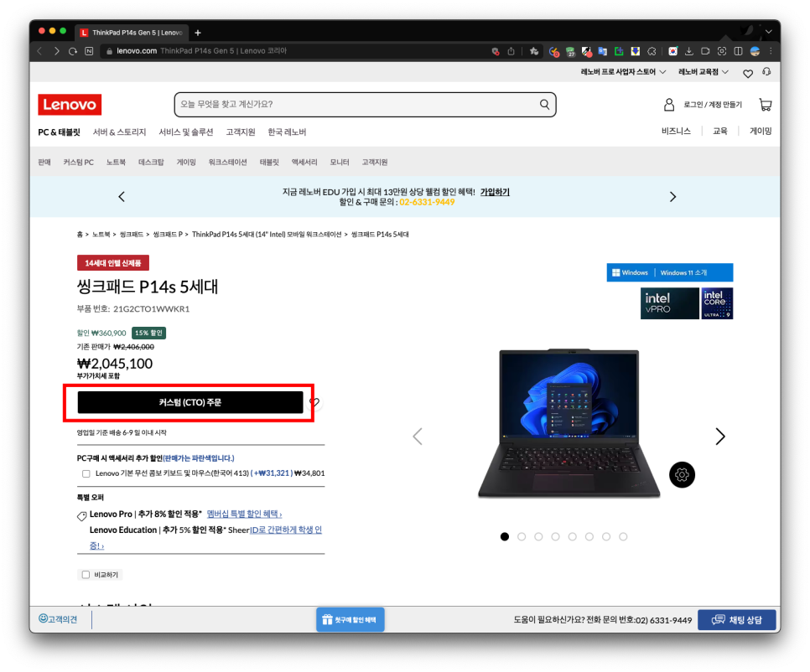This screenshot has height=672, width=810.
Task: Open the wishlist heart in top bar
Action: (x=747, y=73)
